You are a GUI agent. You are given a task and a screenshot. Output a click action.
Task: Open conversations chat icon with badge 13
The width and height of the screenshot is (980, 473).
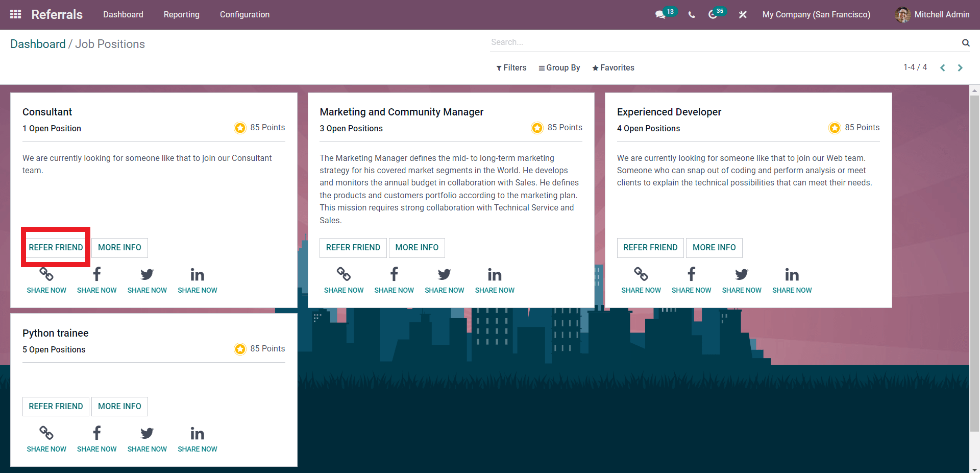[660, 15]
